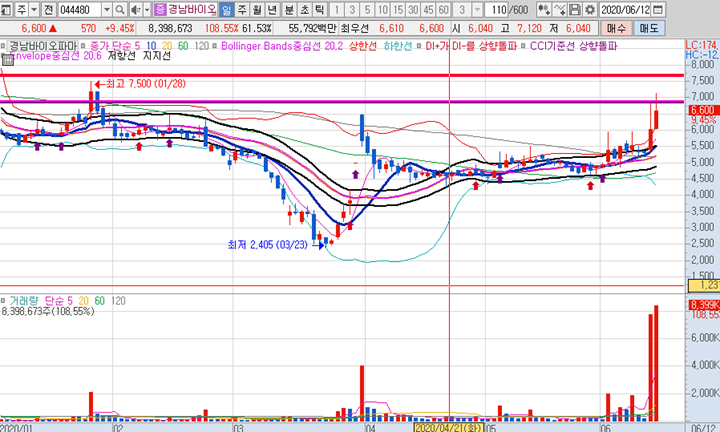
Task: Click the 06/12 date label at axis end
Action: 703,428
